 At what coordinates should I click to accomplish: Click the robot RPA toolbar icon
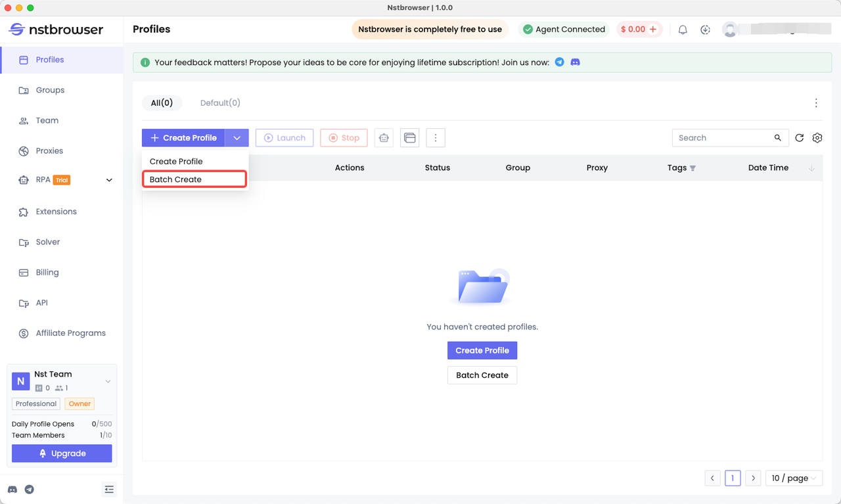coord(384,138)
